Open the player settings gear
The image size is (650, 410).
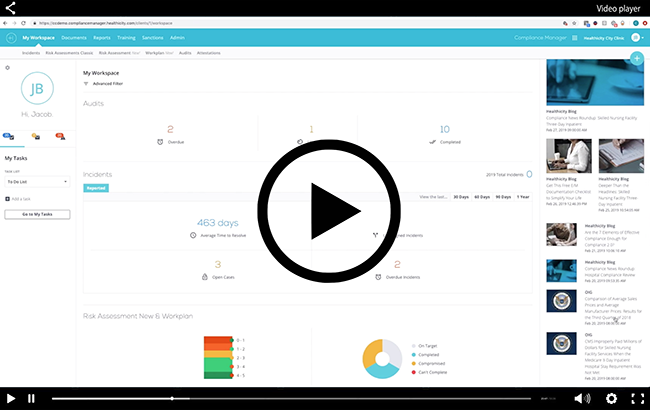pyautogui.click(x=611, y=398)
